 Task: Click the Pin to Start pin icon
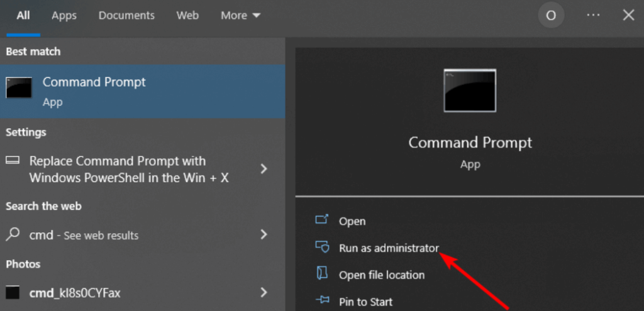(322, 301)
